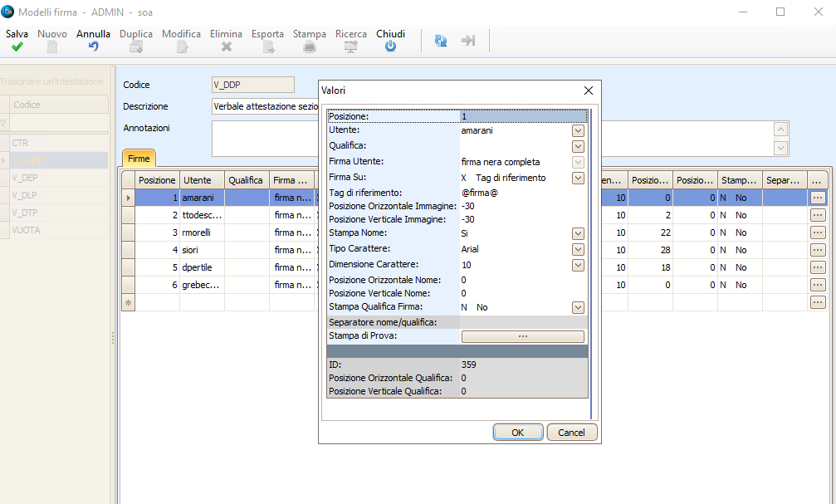Click Cancel in the Valori dialog

[571, 433]
